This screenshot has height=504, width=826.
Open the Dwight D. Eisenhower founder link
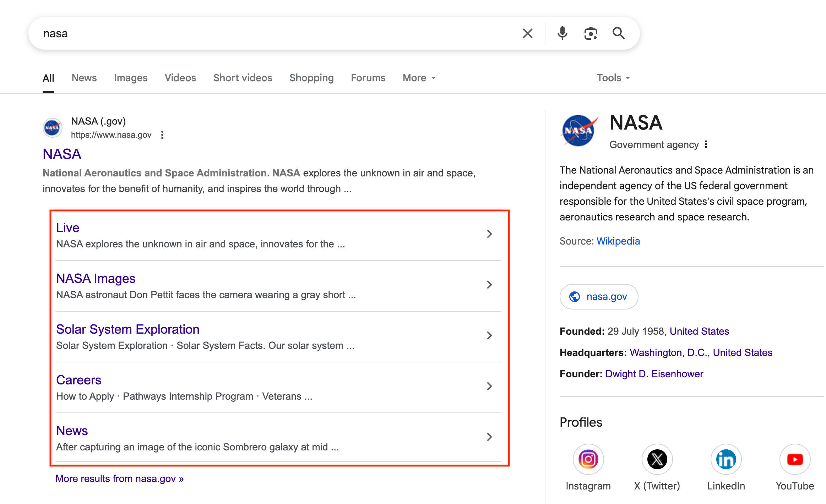[x=654, y=374]
